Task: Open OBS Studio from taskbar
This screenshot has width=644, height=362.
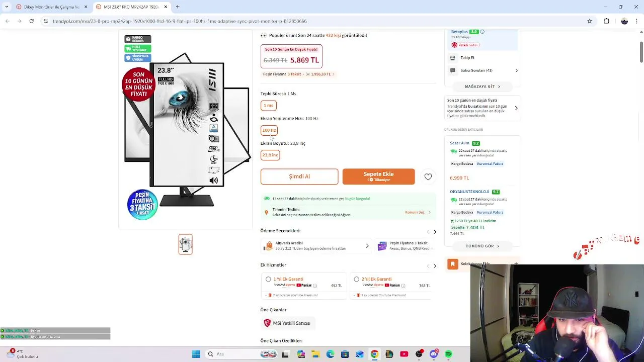Action: (419, 354)
